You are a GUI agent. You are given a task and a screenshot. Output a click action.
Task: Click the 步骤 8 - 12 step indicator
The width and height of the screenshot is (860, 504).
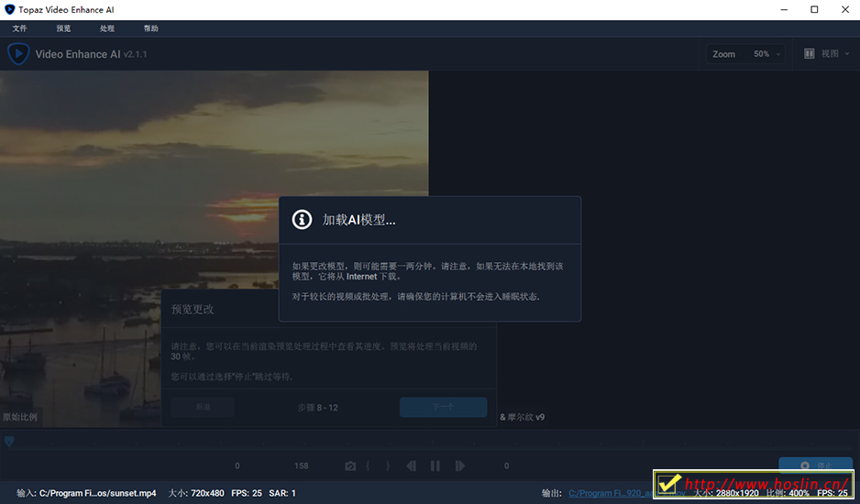pos(317,408)
